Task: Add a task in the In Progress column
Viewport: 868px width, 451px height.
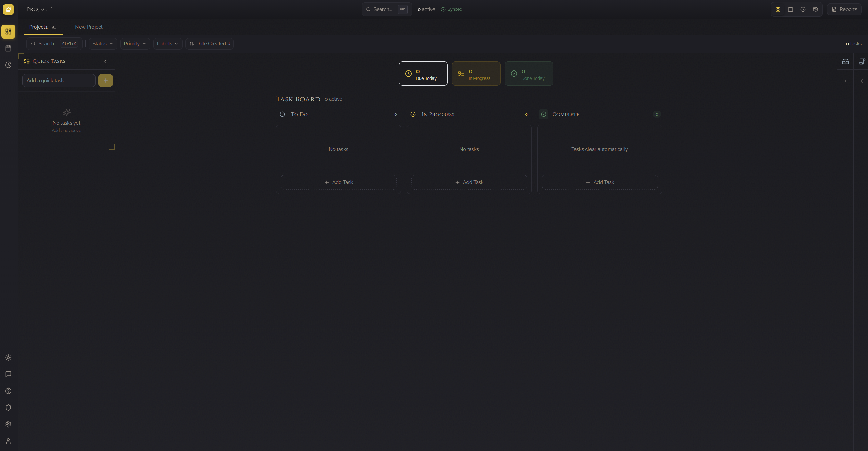Action: click(x=469, y=182)
